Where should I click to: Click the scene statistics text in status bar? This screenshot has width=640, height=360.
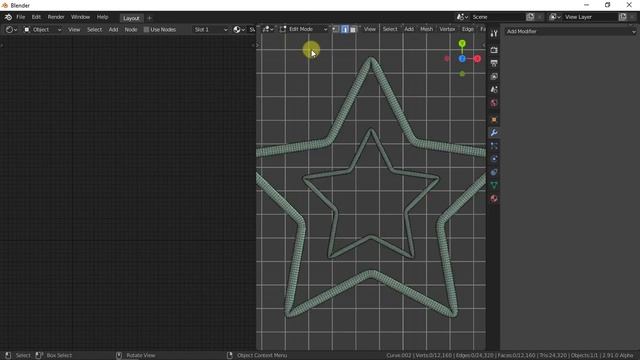coord(509,356)
